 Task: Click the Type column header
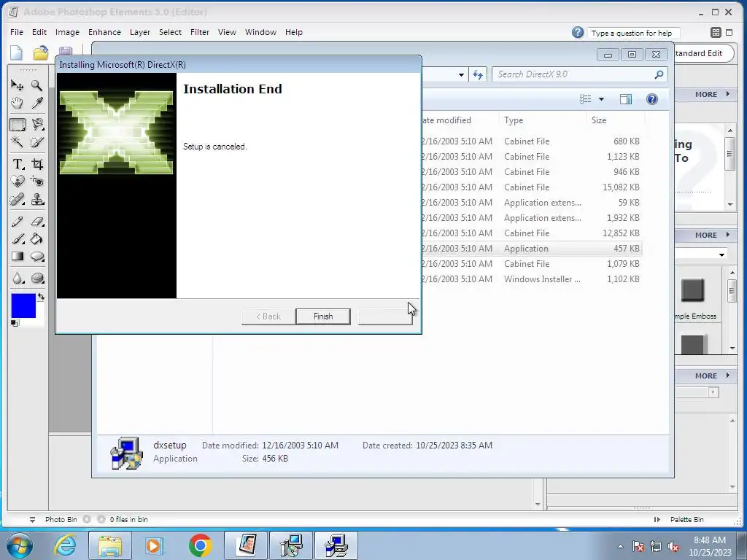point(543,120)
